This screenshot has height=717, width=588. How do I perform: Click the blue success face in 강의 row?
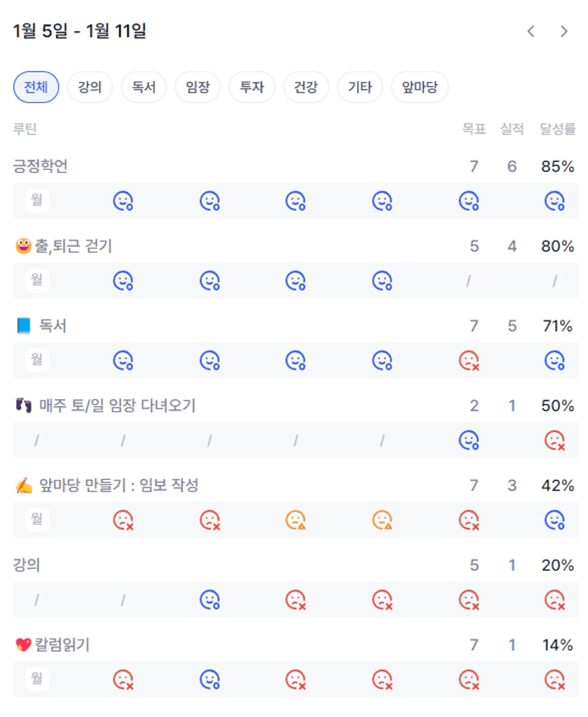(210, 600)
